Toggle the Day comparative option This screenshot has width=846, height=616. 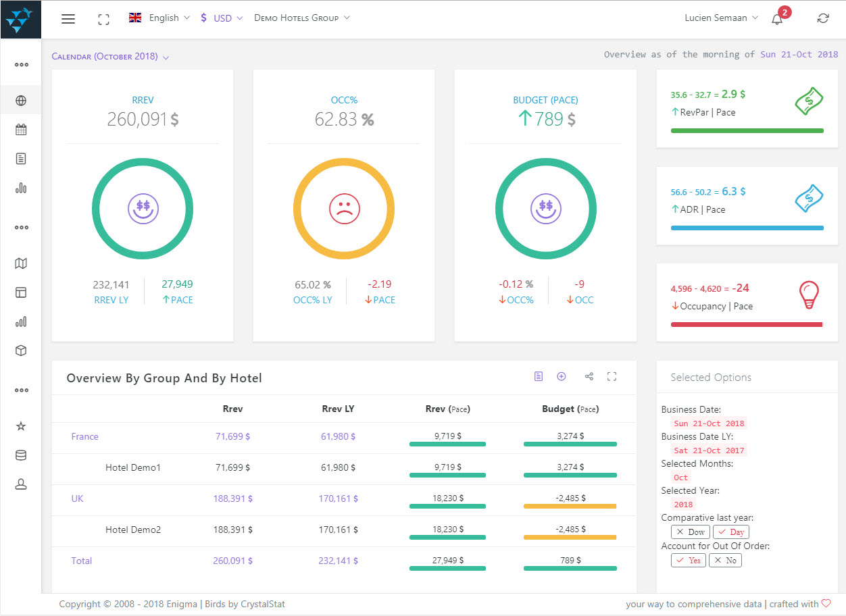[731, 532]
